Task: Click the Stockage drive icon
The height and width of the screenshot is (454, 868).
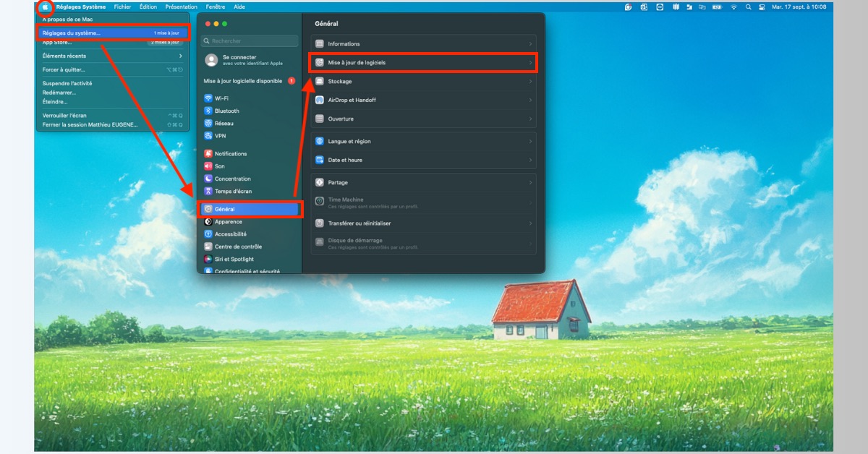Action: 320,82
